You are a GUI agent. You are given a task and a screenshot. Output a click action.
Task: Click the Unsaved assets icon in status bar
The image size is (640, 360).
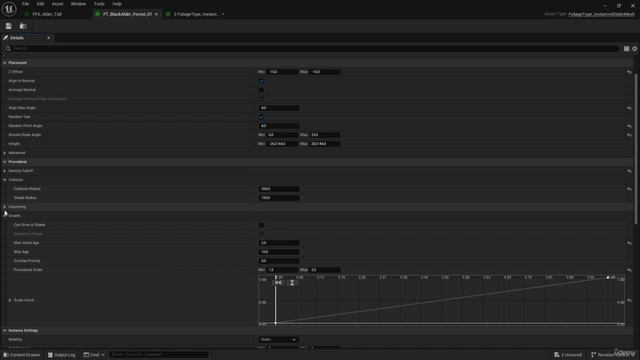coord(557,355)
